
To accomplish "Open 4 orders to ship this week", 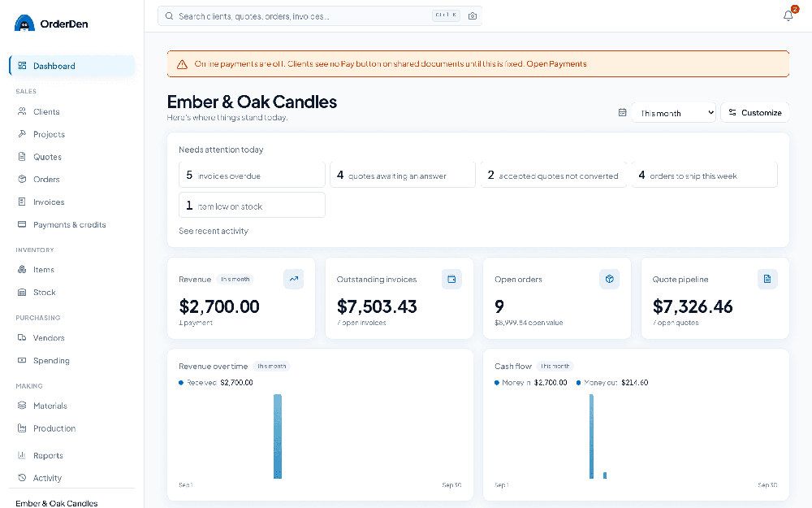I will 704,175.
